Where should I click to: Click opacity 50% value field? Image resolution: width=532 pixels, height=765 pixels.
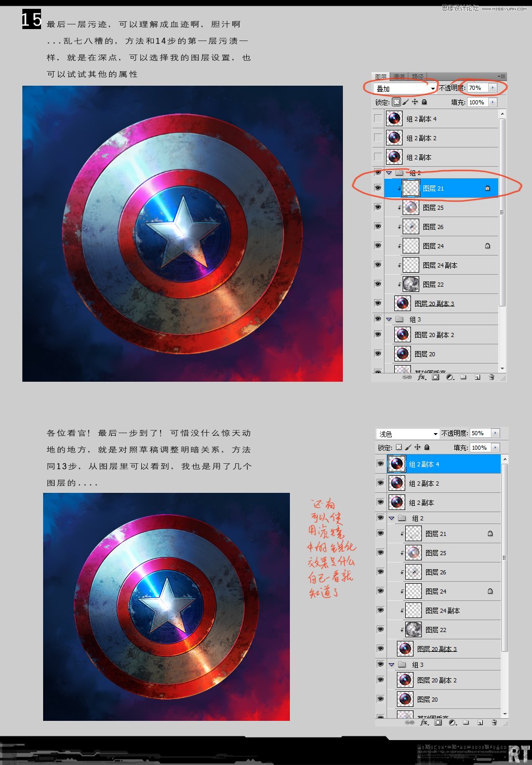click(481, 433)
